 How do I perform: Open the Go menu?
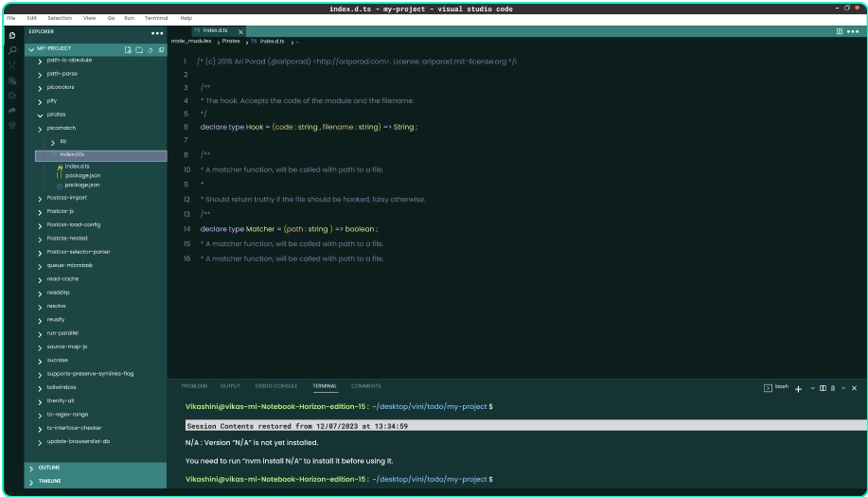pos(112,18)
